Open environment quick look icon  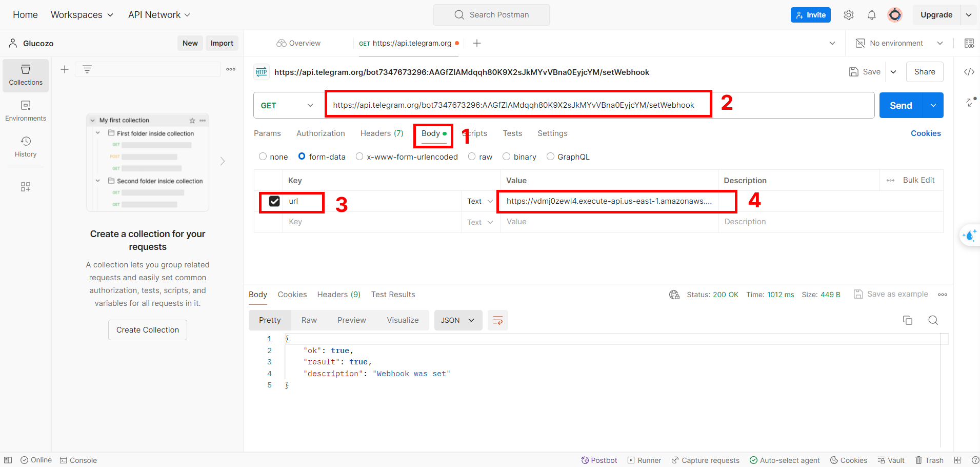pos(969,43)
